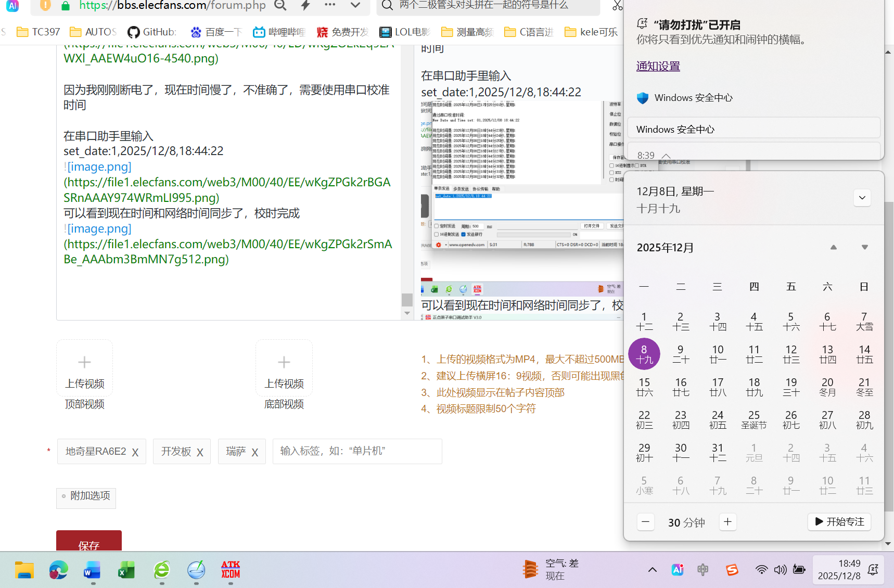Remove the 瑞萨 tag

tap(255, 452)
